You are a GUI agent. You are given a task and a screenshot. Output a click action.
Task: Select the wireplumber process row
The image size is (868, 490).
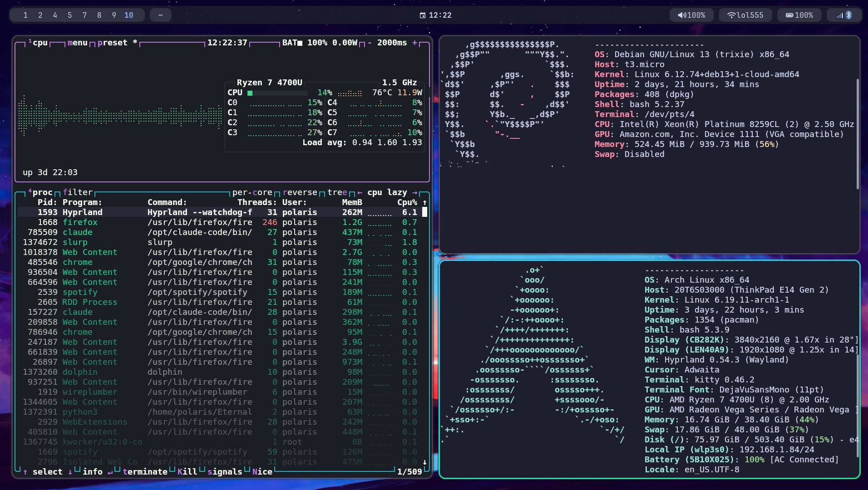(x=220, y=392)
